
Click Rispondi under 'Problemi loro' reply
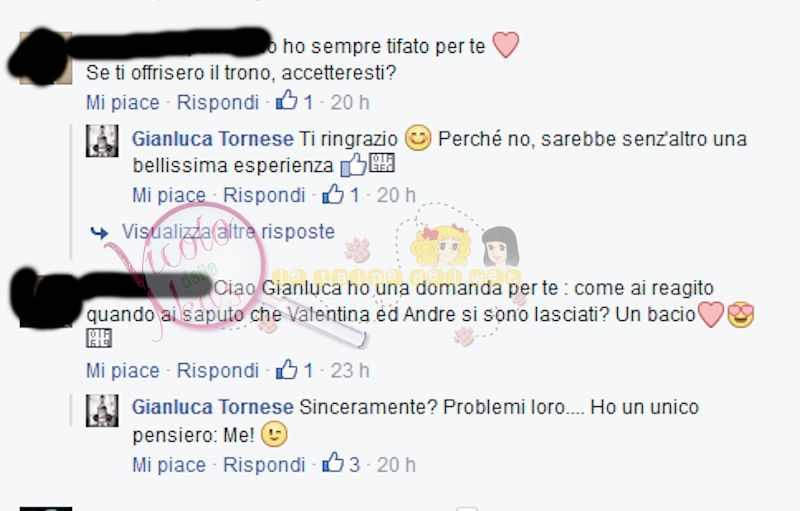(264, 465)
